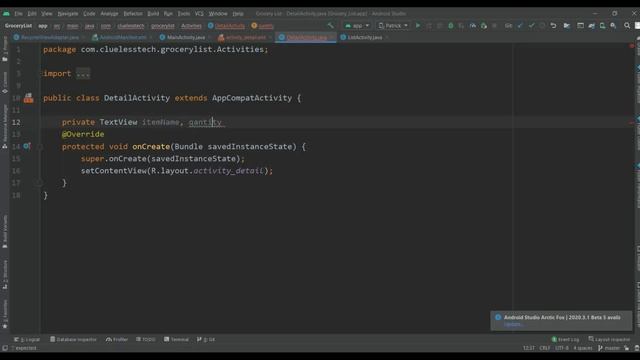Switch to MainActivity.java editor tab
The height and width of the screenshot is (360, 640).
pyautogui.click(x=182, y=37)
